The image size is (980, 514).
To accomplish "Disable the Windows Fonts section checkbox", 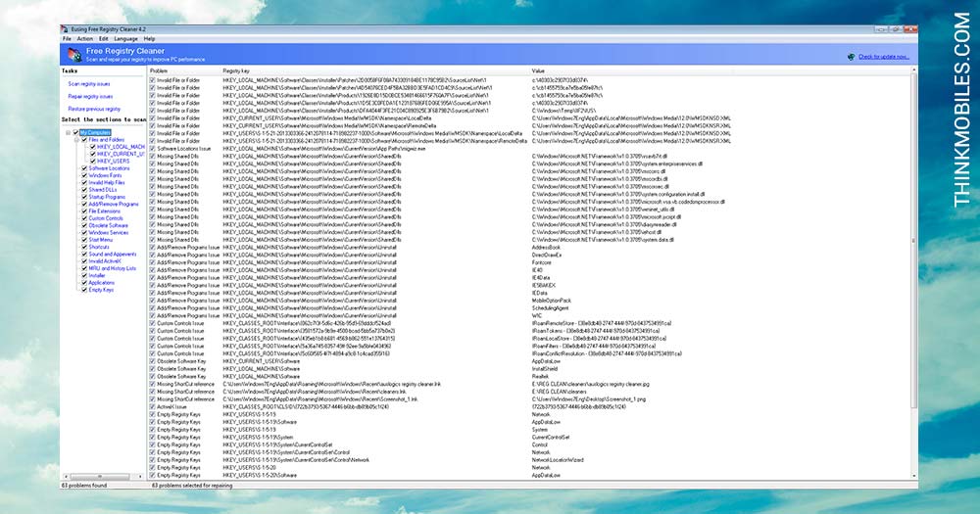I will 84,175.
